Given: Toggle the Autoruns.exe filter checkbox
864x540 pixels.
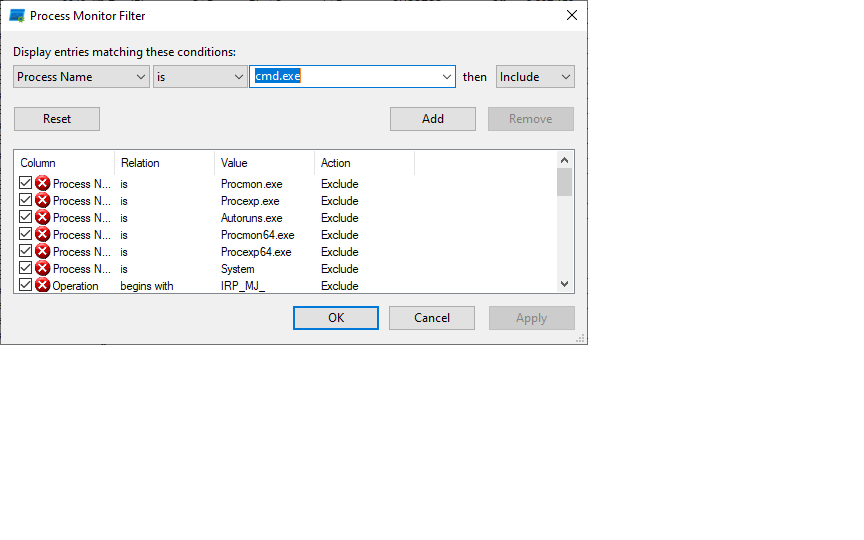Looking at the screenshot, I should pyautogui.click(x=26, y=218).
